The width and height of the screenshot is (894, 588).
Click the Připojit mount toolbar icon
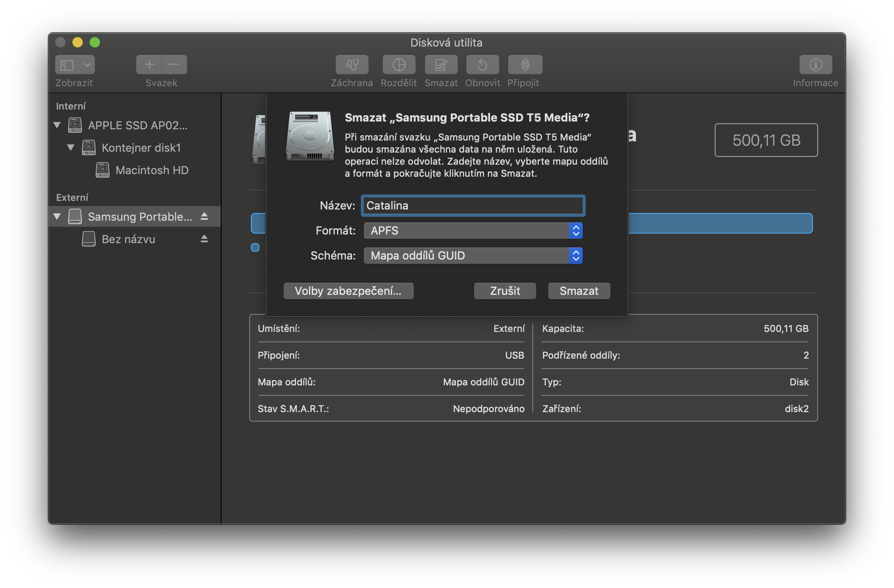pos(525,65)
